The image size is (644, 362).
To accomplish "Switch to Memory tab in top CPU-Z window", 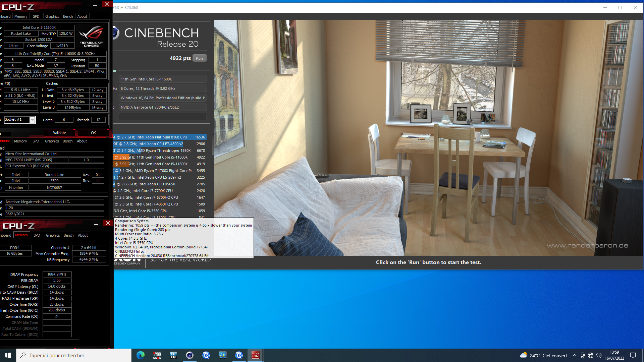I will click(x=21, y=16).
